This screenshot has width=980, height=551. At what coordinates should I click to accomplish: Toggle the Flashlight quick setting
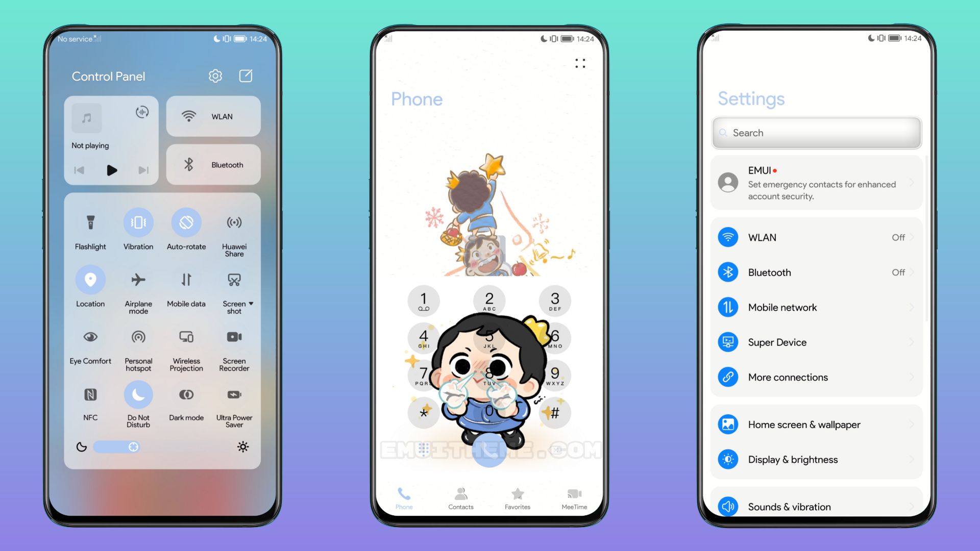click(x=89, y=222)
